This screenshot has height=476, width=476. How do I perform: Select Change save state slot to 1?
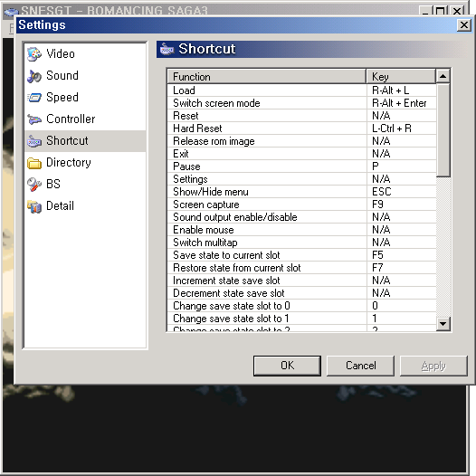point(301,319)
